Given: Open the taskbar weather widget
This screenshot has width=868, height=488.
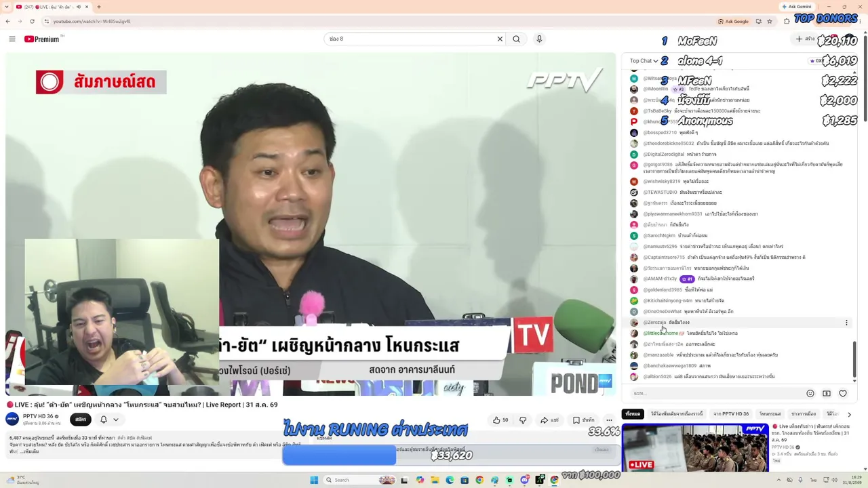Looking at the screenshot, I should [x=24, y=480].
